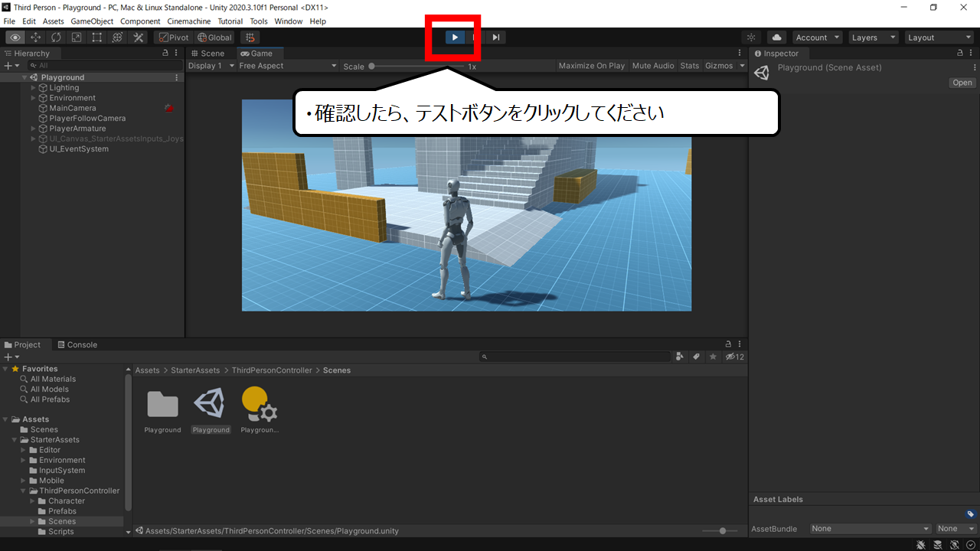Click the favorites star in Project toolbar
Viewport: 980px width, 551px height.
pyautogui.click(x=713, y=357)
